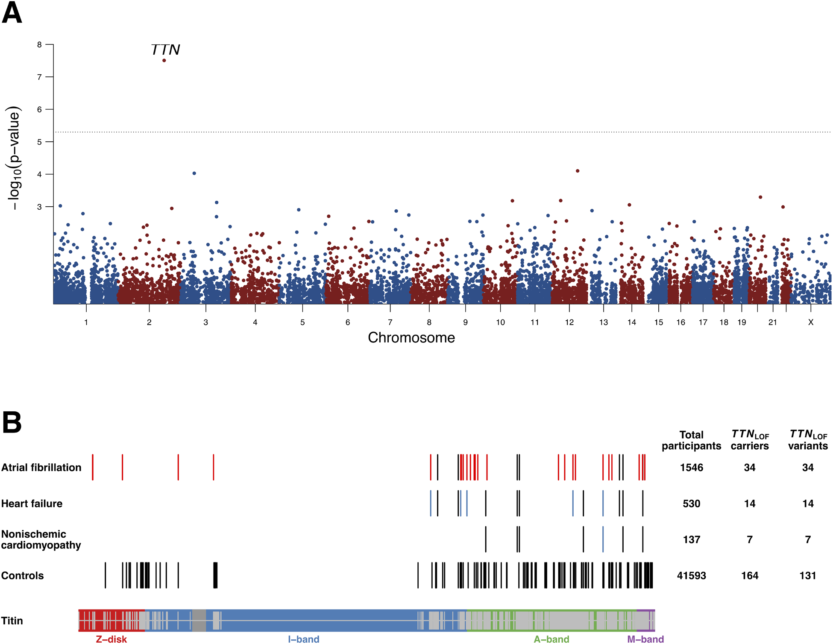833x644 pixels.
Task: Click the y-axis tick label 8
Action: (39, 44)
